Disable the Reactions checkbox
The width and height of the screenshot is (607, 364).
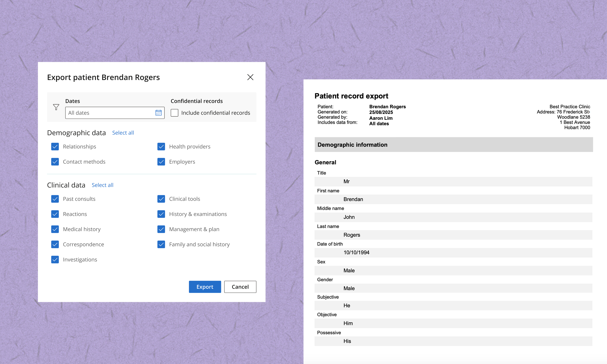pyautogui.click(x=55, y=214)
